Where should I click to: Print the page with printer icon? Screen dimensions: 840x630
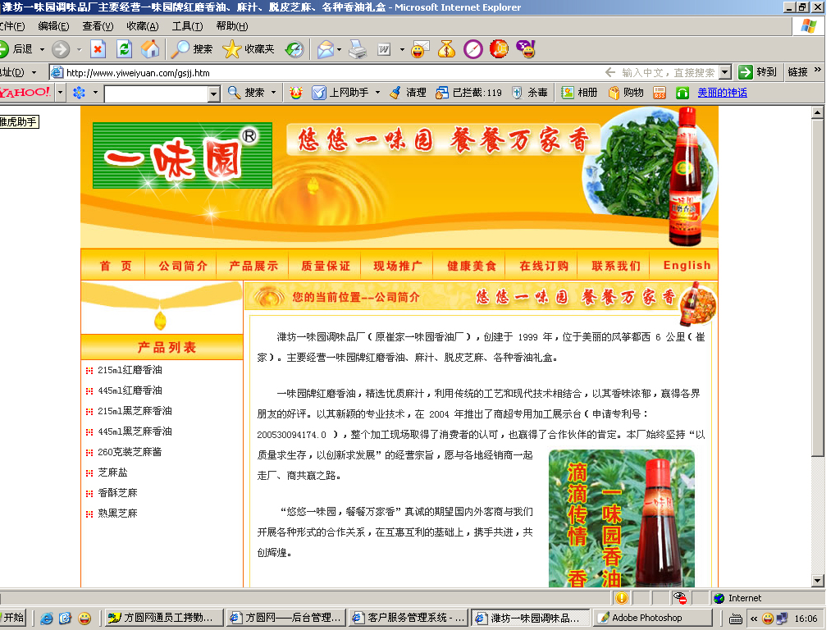point(358,49)
